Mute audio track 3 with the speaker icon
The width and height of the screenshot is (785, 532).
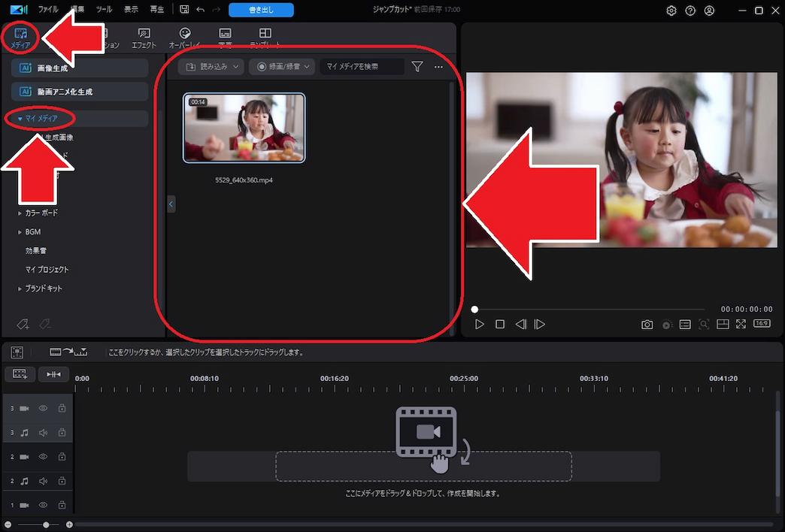pos(43,432)
